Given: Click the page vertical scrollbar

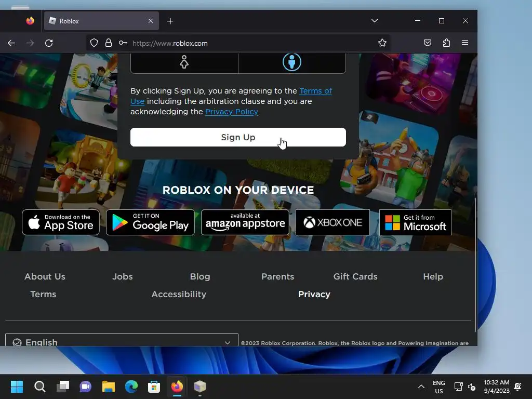Looking at the screenshot, I should pos(475,264).
